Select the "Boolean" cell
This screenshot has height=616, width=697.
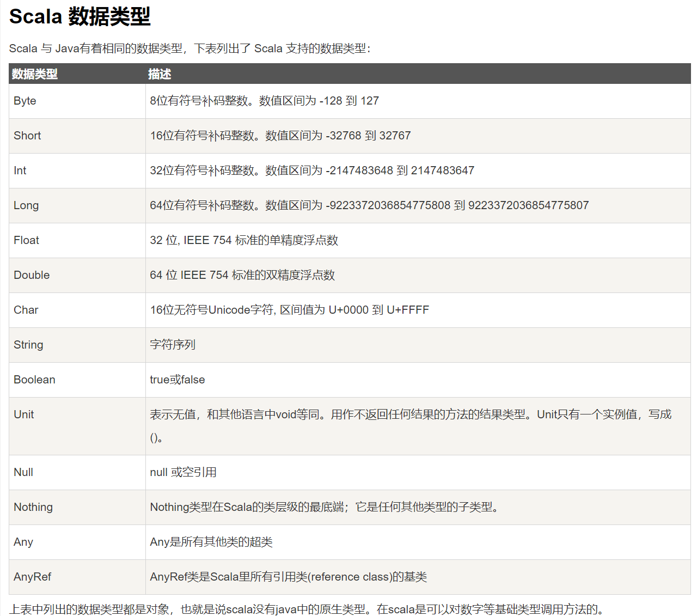click(x=77, y=380)
